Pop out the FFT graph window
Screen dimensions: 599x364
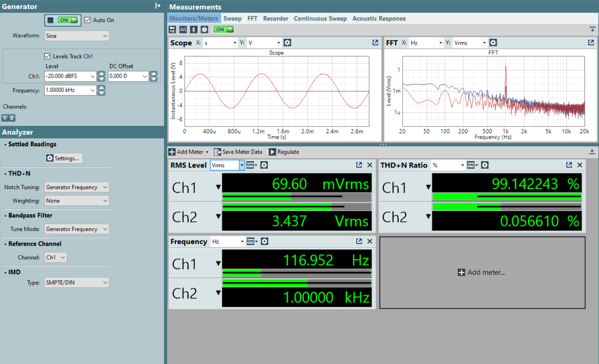(x=591, y=42)
